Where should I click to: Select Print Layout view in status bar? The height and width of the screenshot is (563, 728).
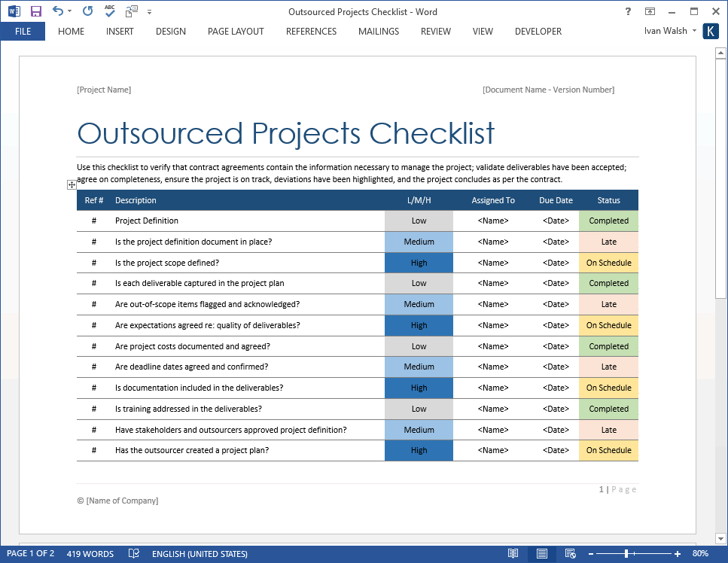541,554
